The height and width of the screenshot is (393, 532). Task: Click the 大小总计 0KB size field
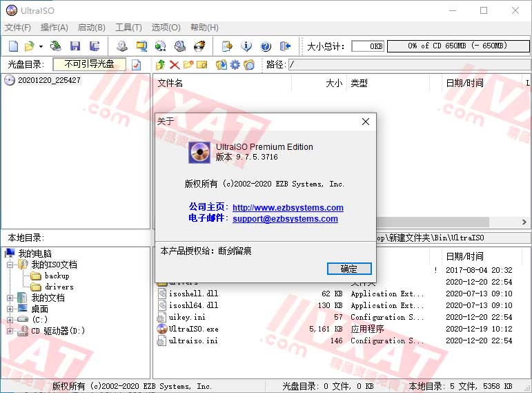click(368, 46)
